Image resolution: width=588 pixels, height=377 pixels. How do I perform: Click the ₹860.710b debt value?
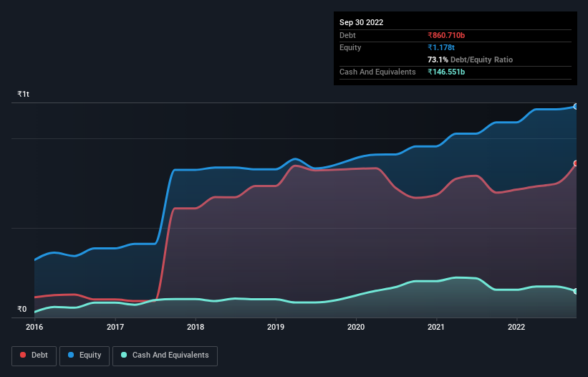446,35
